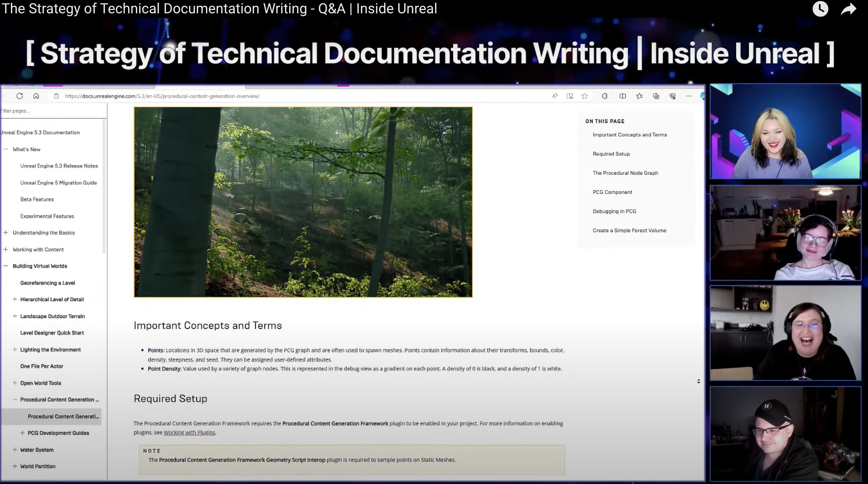The width and height of the screenshot is (868, 484).
Task: Add this page to favorites via star icon
Action: coord(585,96)
